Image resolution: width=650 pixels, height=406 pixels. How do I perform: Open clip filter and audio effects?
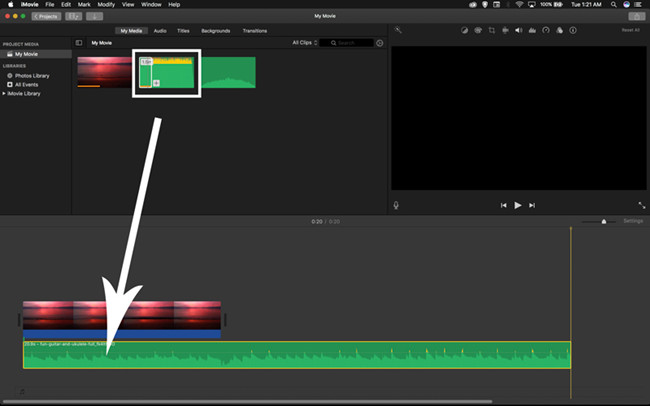point(560,30)
